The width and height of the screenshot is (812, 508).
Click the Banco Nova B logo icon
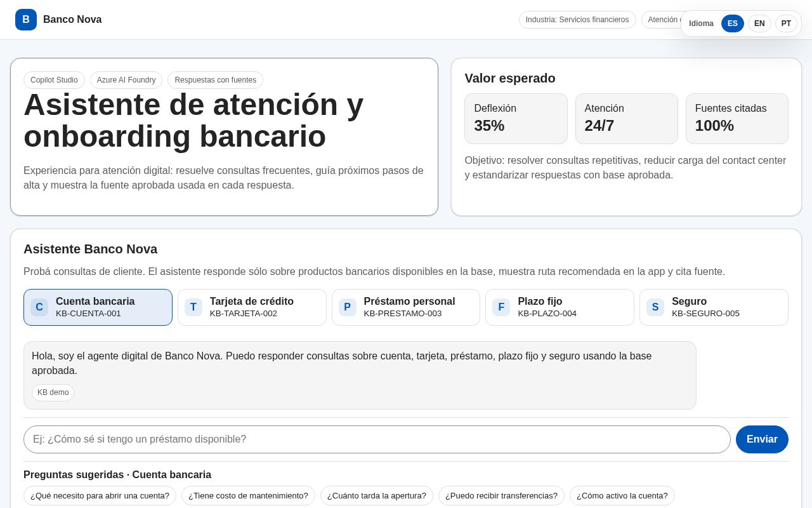coord(26,20)
